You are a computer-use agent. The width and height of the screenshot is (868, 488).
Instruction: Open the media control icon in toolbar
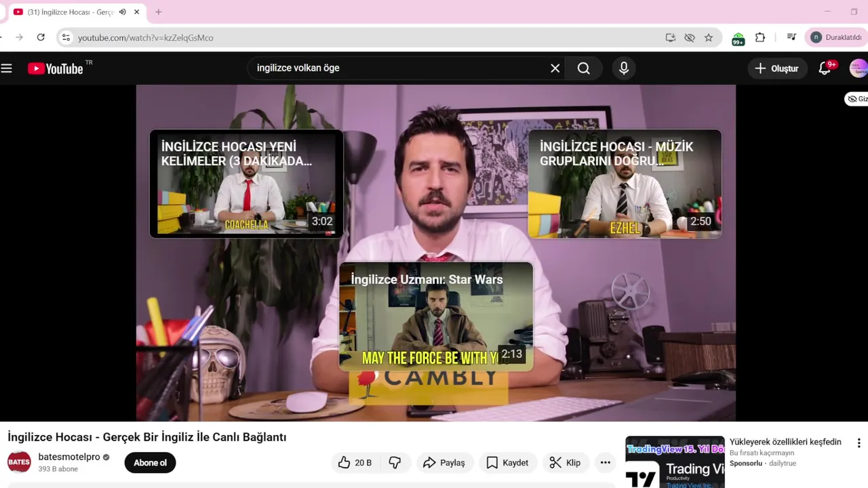tap(791, 37)
